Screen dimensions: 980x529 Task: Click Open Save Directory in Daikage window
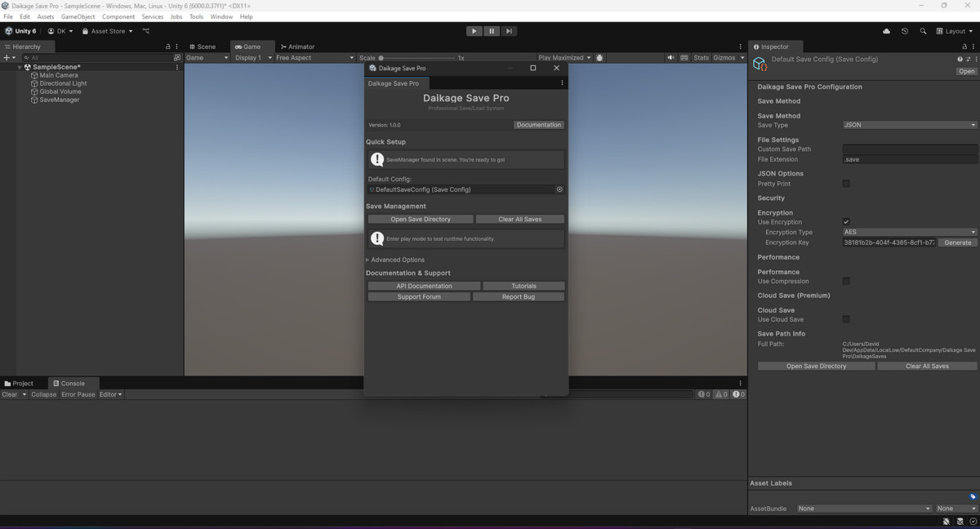click(x=421, y=219)
